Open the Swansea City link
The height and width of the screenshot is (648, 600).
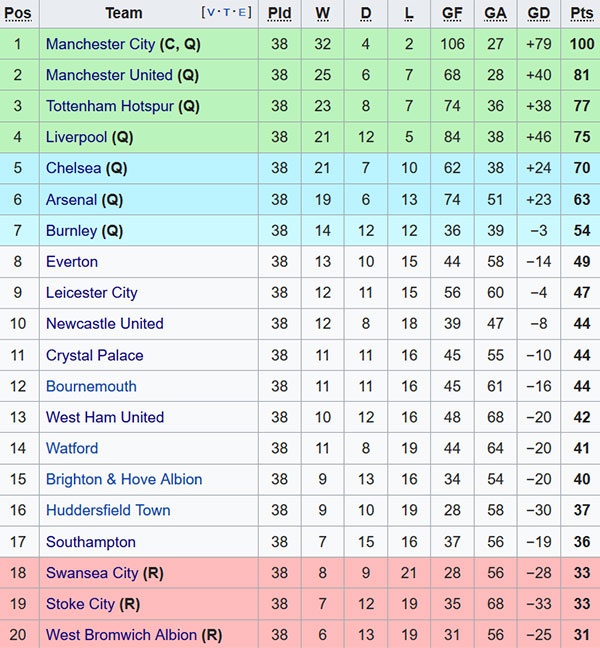click(92, 573)
